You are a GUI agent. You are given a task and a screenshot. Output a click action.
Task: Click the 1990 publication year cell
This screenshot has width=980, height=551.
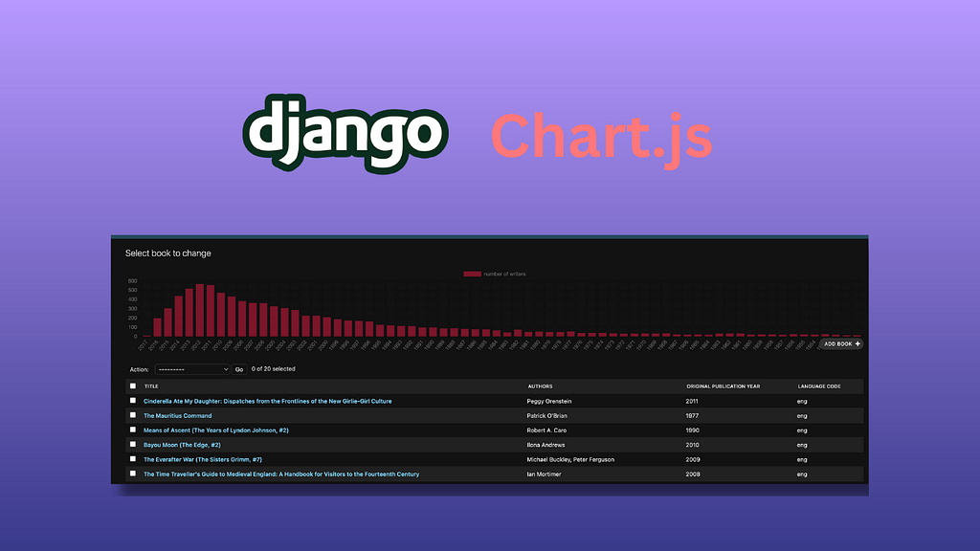click(x=693, y=430)
